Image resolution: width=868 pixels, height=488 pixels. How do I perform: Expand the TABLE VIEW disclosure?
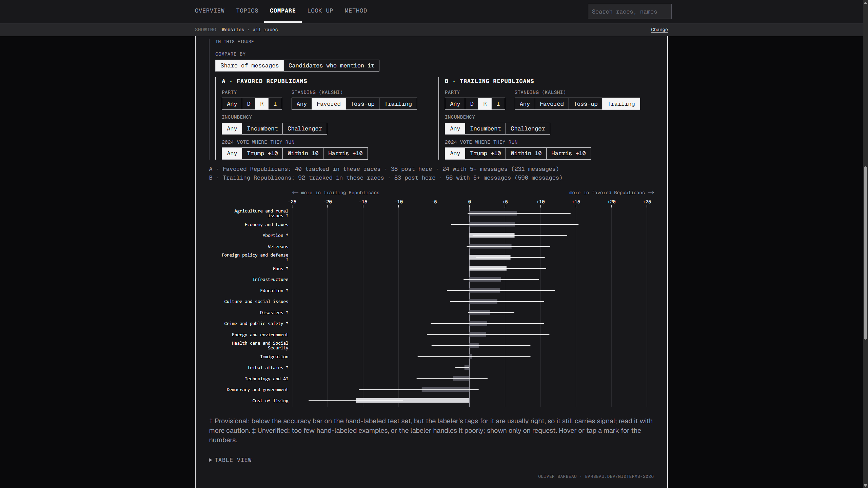pos(231,460)
